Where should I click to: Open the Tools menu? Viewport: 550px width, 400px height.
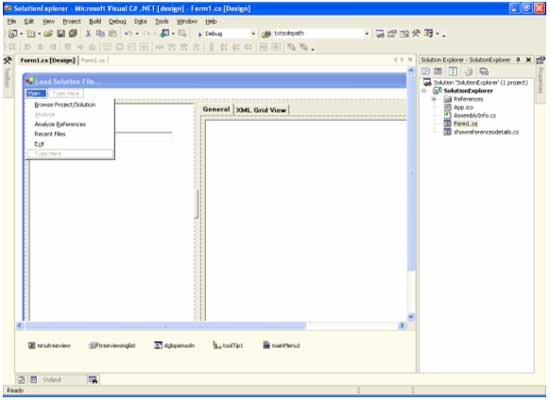(x=162, y=21)
